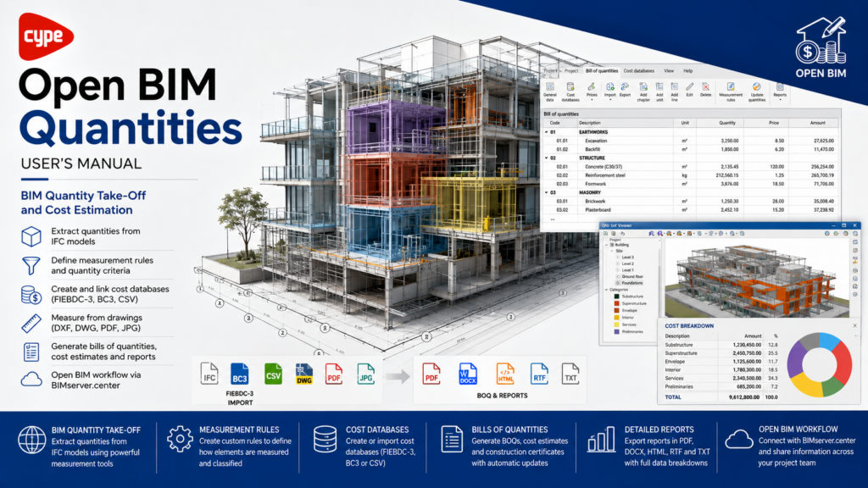Click the HTML report format icon
The height and width of the screenshot is (488, 868).
505,374
